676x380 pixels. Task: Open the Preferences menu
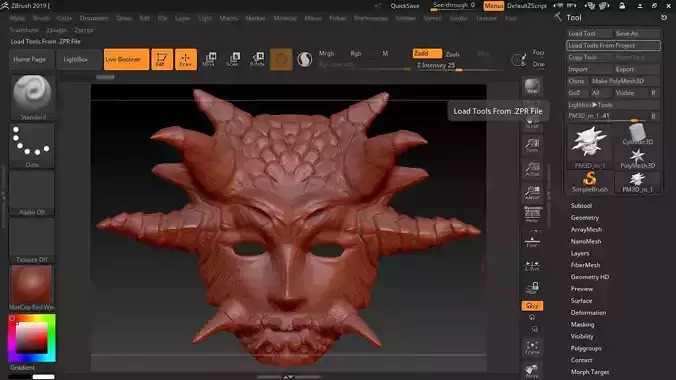coord(371,18)
